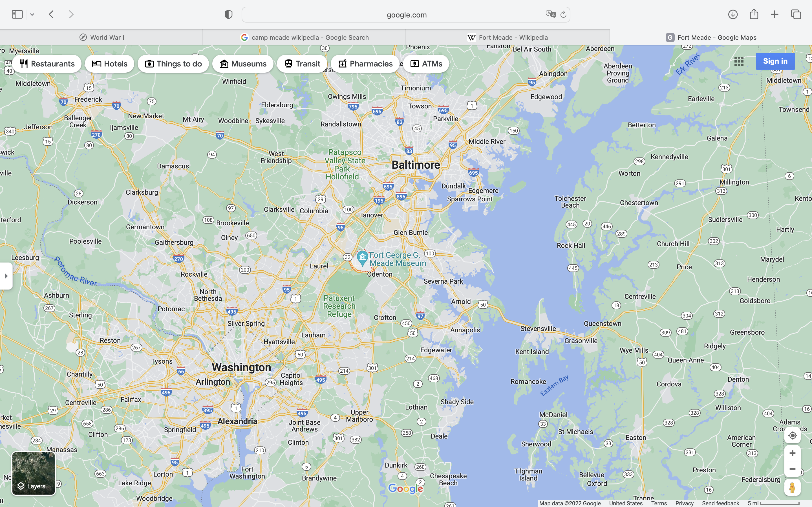Image resolution: width=812 pixels, height=507 pixels.
Task: Click Safari's privacy report shield icon
Action: coord(228,14)
